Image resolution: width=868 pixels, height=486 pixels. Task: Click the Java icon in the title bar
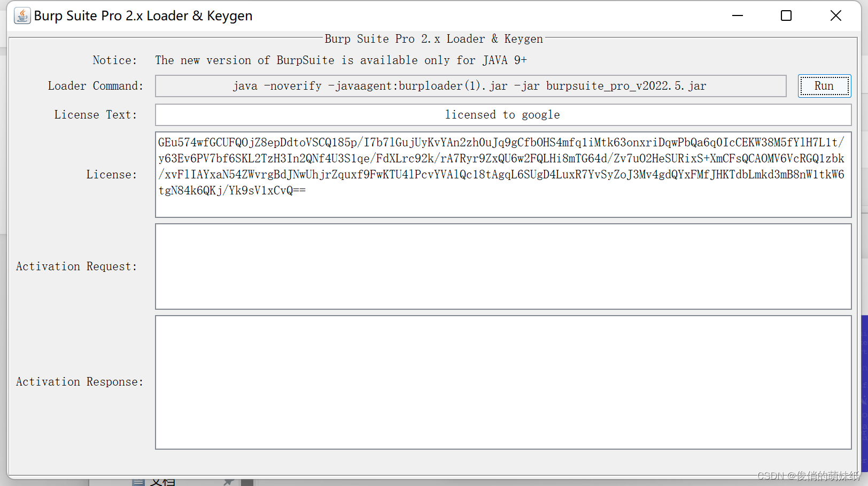click(x=22, y=15)
